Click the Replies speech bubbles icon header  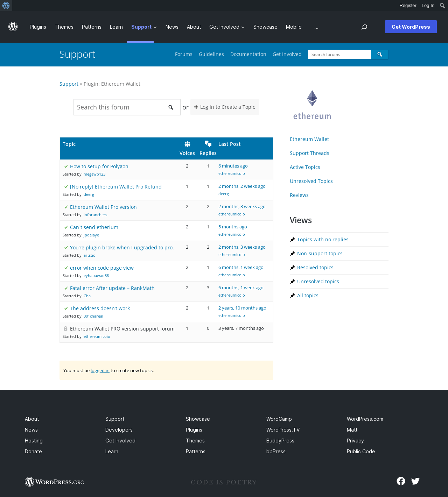point(208,144)
